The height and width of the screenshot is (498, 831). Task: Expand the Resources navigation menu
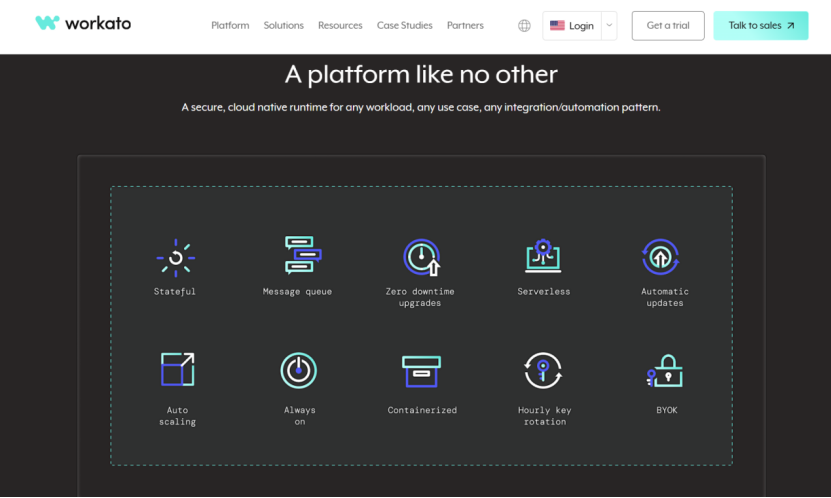coord(340,26)
